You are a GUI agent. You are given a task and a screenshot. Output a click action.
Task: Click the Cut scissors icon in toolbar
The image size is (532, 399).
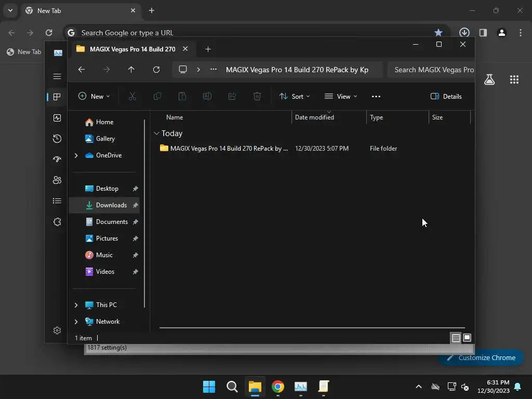coord(132,96)
